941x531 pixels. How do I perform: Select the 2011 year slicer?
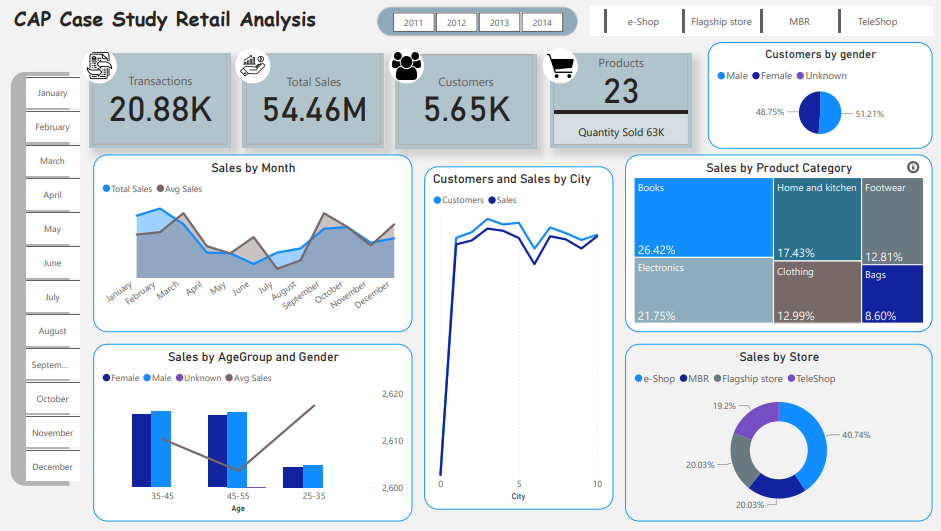[413, 22]
